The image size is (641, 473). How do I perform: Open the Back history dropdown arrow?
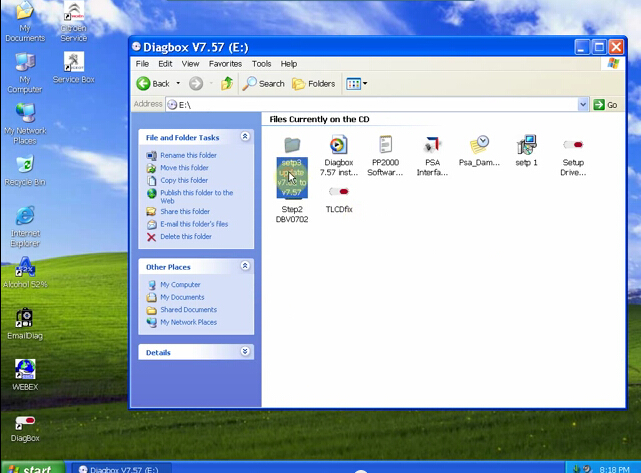tap(178, 83)
